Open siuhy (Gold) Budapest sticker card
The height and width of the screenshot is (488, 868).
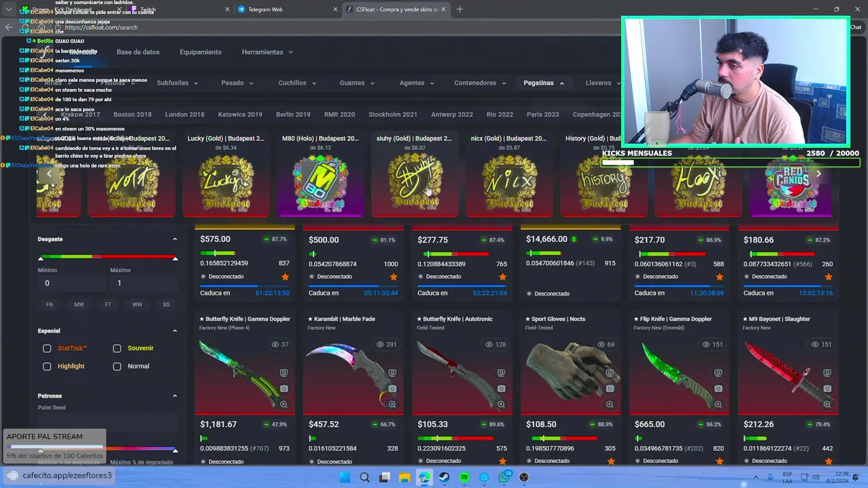tap(414, 175)
